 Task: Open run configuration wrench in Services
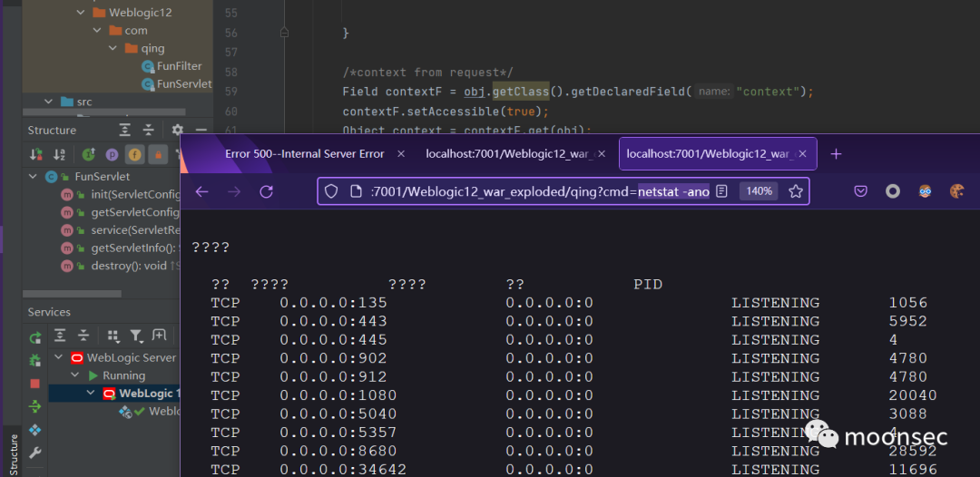coord(35,453)
